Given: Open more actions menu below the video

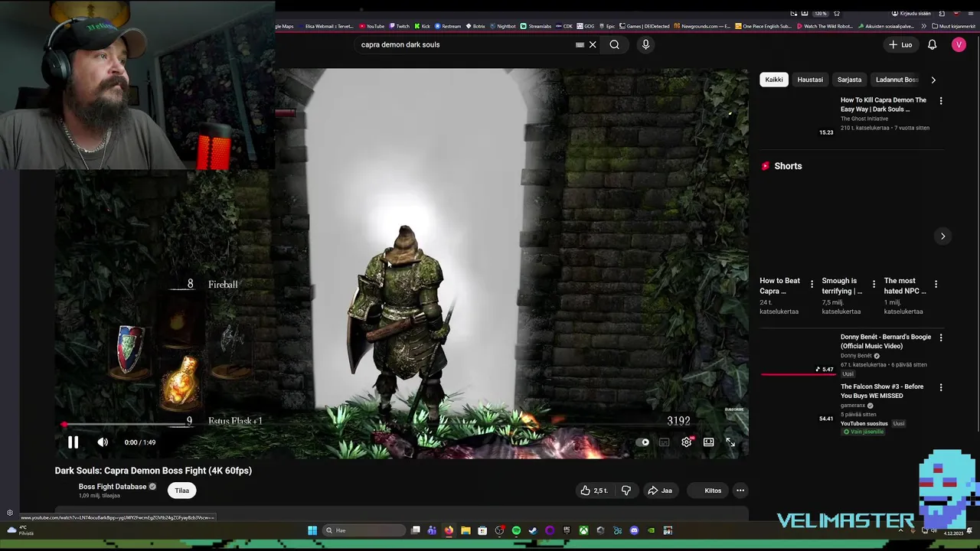Looking at the screenshot, I should pyautogui.click(x=740, y=491).
